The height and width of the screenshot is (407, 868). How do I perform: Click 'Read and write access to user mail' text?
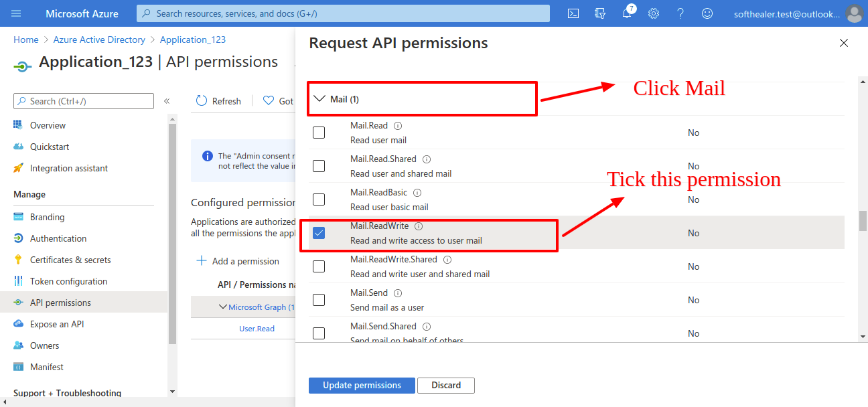coord(416,240)
